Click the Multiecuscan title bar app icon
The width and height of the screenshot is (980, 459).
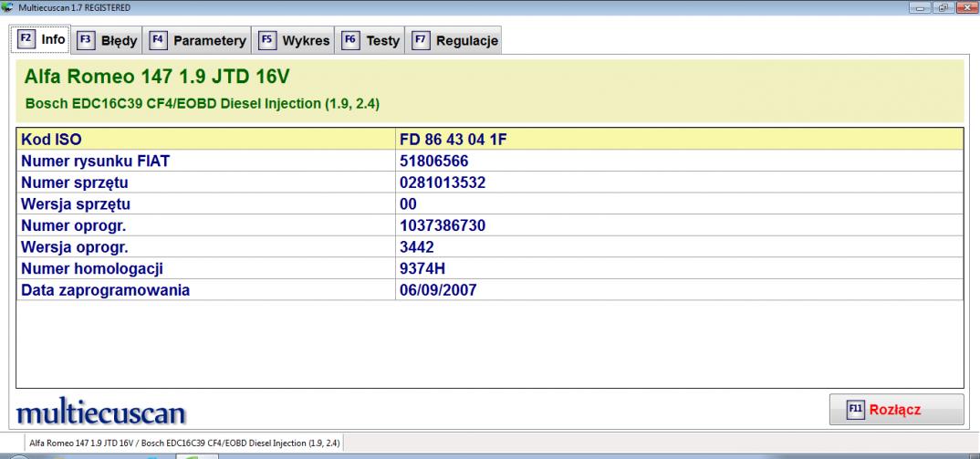click(x=7, y=7)
